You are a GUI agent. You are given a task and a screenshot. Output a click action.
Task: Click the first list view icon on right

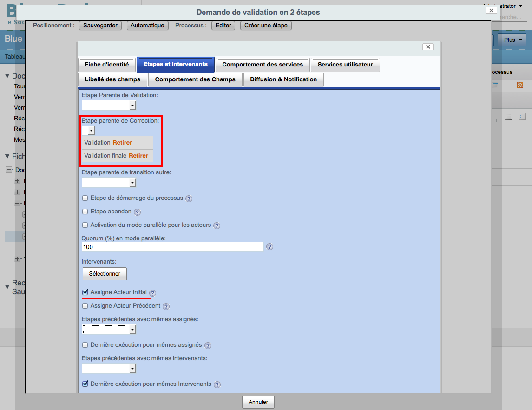point(508,117)
